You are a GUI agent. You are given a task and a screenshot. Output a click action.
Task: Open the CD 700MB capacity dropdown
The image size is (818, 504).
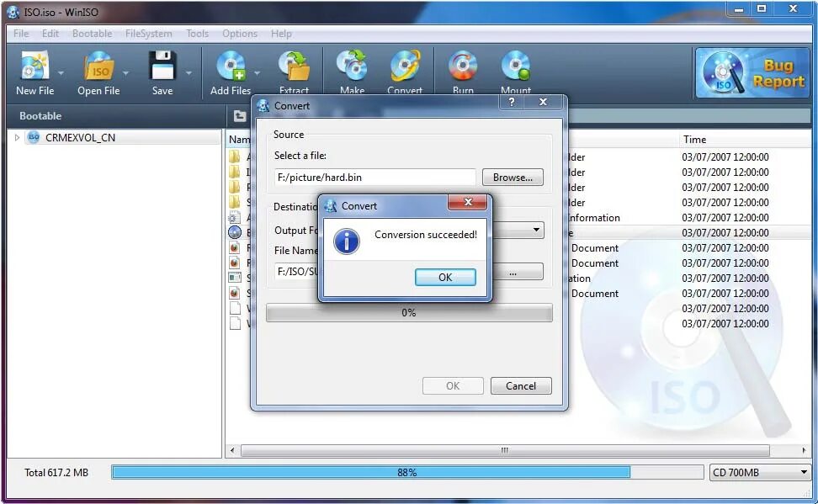tap(759, 473)
